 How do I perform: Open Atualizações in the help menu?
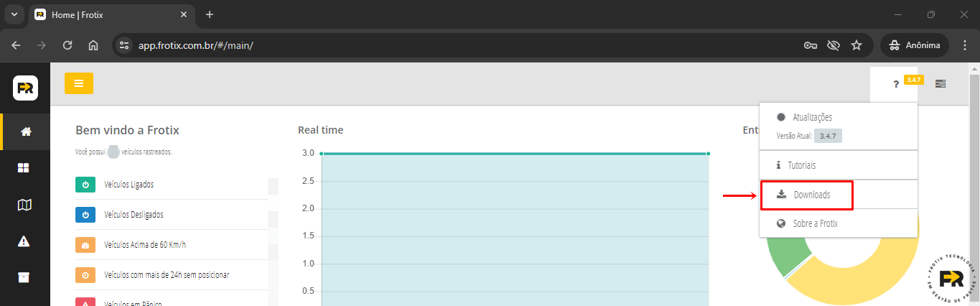pos(812,117)
